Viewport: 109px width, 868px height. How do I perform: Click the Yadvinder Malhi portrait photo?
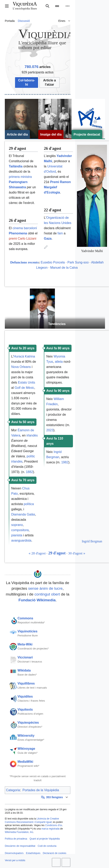pos(92,196)
